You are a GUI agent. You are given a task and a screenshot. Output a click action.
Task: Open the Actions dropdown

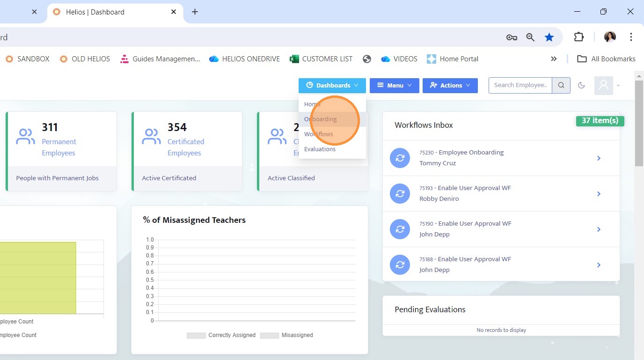pos(450,85)
